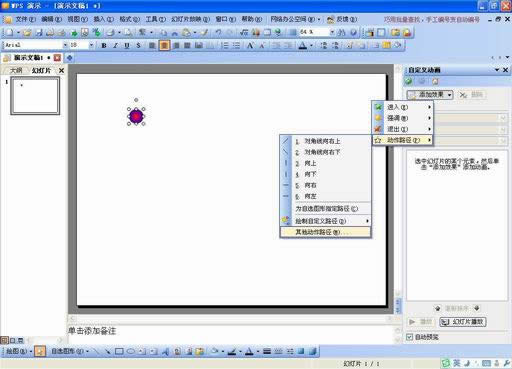Select the arrow line drawing tool

(107, 351)
